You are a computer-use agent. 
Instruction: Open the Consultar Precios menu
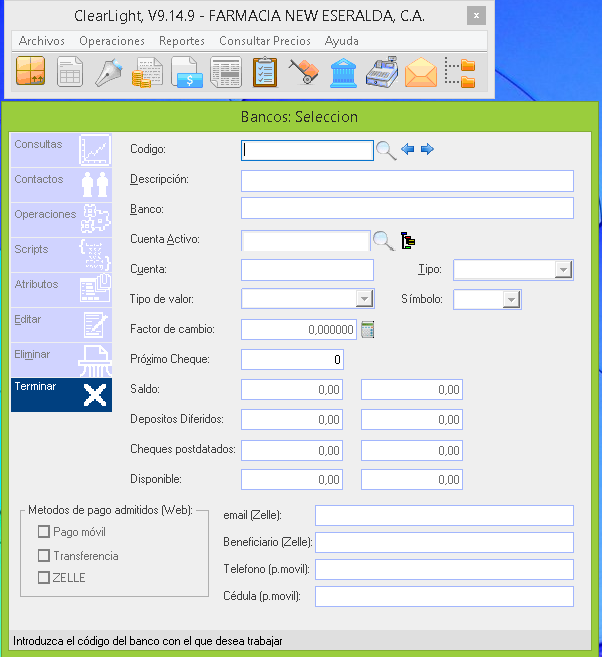(x=265, y=41)
